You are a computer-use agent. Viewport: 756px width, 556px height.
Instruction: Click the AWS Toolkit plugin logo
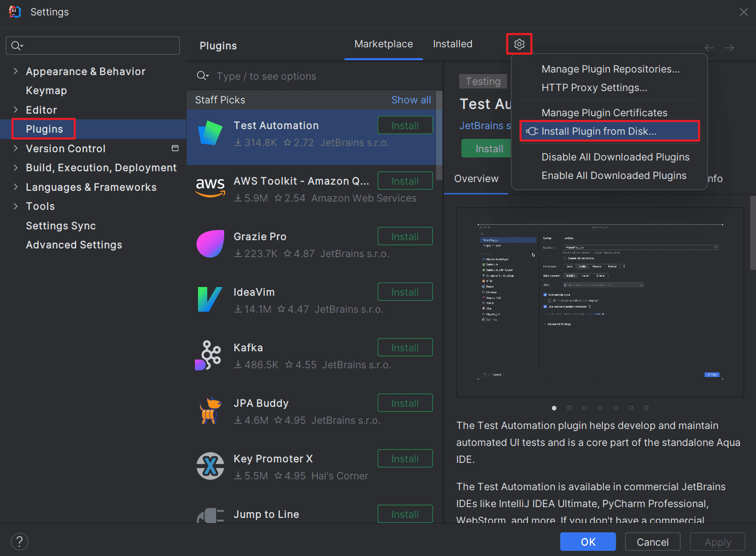pos(210,188)
